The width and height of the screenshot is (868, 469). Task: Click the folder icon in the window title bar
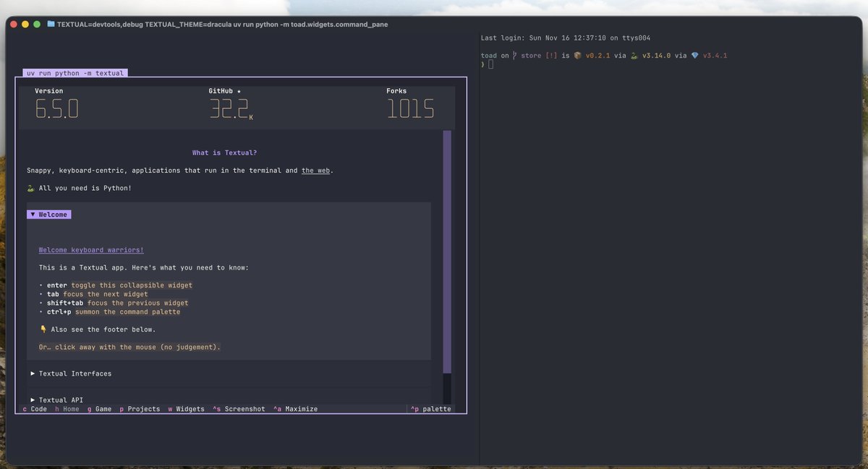click(51, 24)
